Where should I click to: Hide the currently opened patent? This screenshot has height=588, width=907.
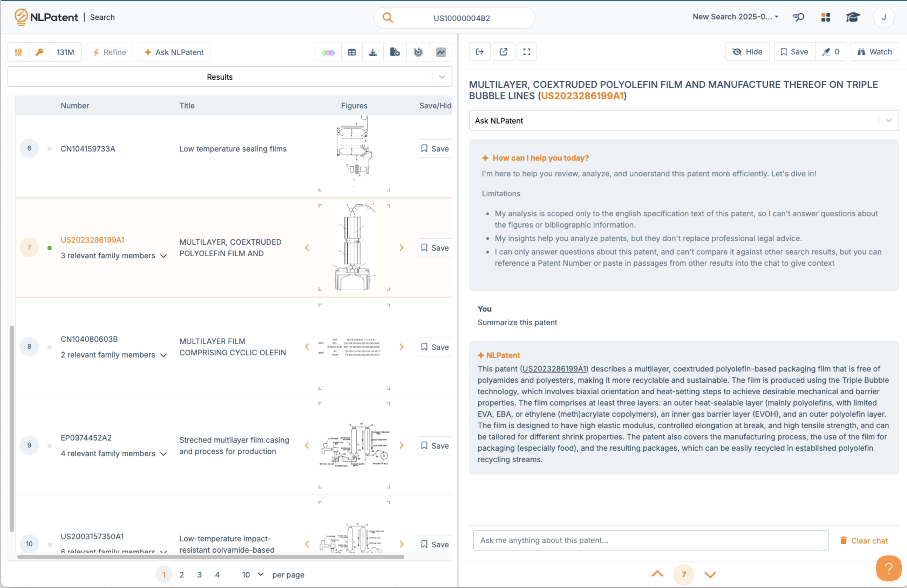tap(747, 52)
